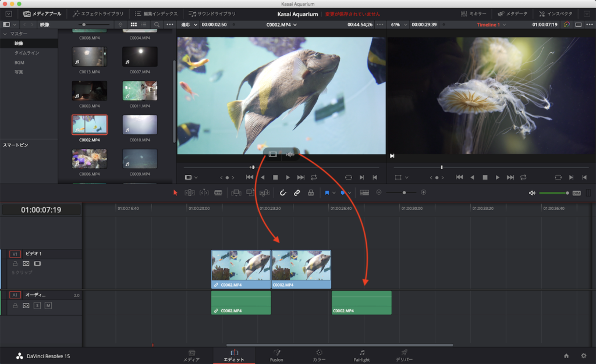This screenshot has height=364, width=596.
Task: Solo audio track A1
Action: click(x=37, y=305)
